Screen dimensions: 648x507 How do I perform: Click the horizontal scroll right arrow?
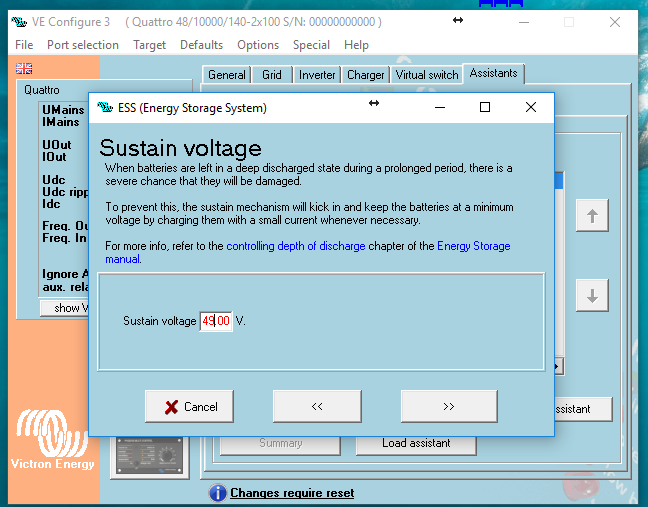click(557, 367)
